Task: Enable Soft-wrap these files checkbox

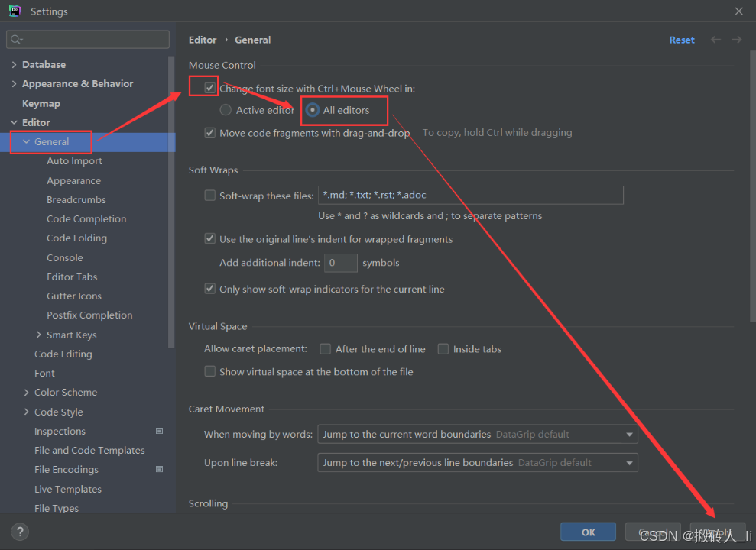Action: 209,195
